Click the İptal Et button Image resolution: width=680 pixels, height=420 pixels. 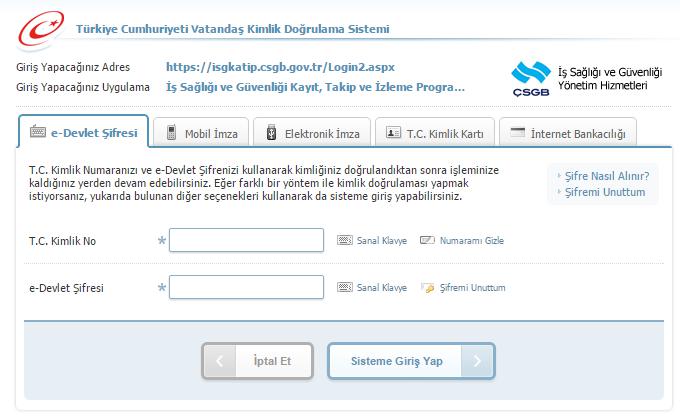coord(258,361)
